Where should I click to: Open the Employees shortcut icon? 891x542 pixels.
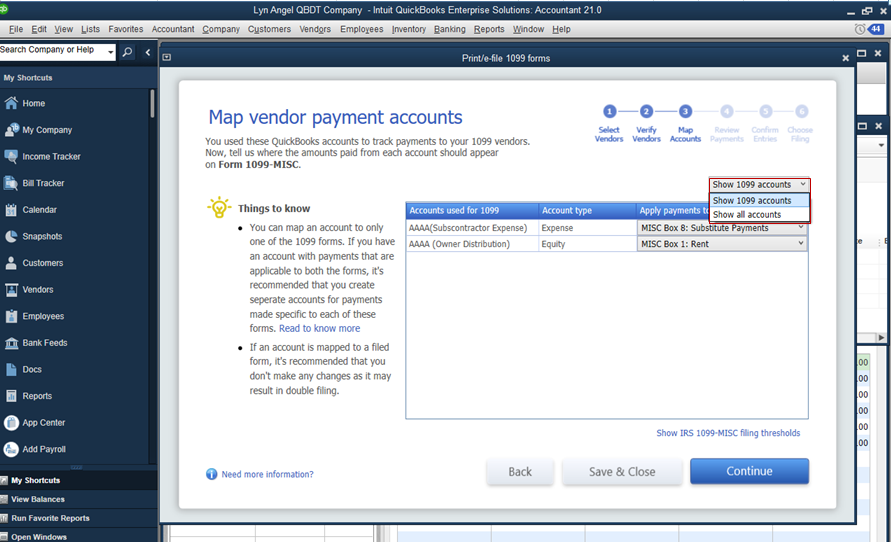pos(11,316)
